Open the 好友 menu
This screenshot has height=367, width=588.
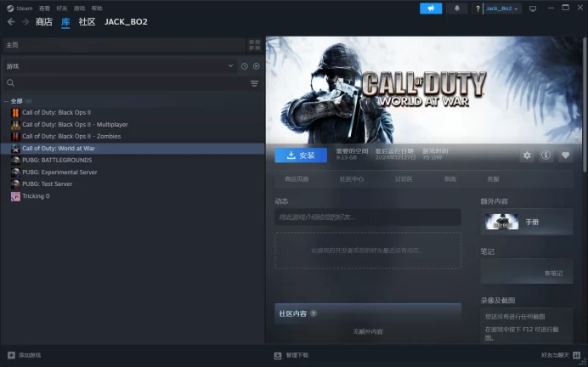point(62,8)
